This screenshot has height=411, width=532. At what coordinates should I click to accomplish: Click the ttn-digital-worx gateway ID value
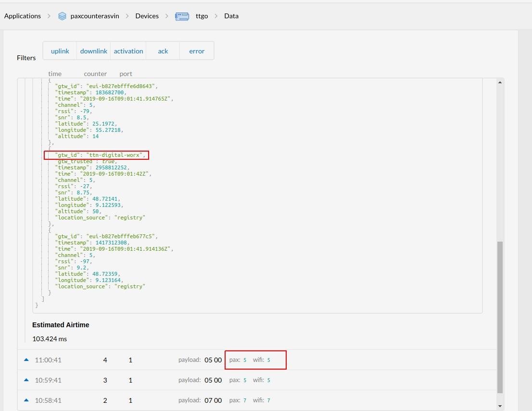point(115,155)
